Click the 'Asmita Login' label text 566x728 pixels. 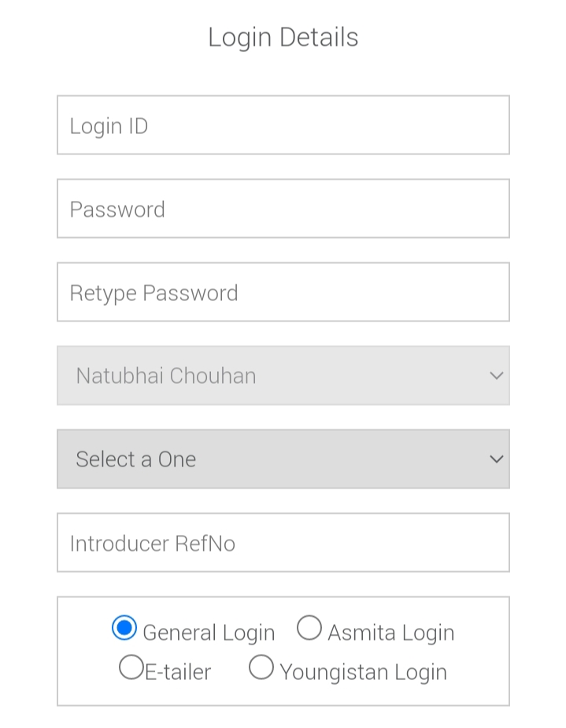390,633
